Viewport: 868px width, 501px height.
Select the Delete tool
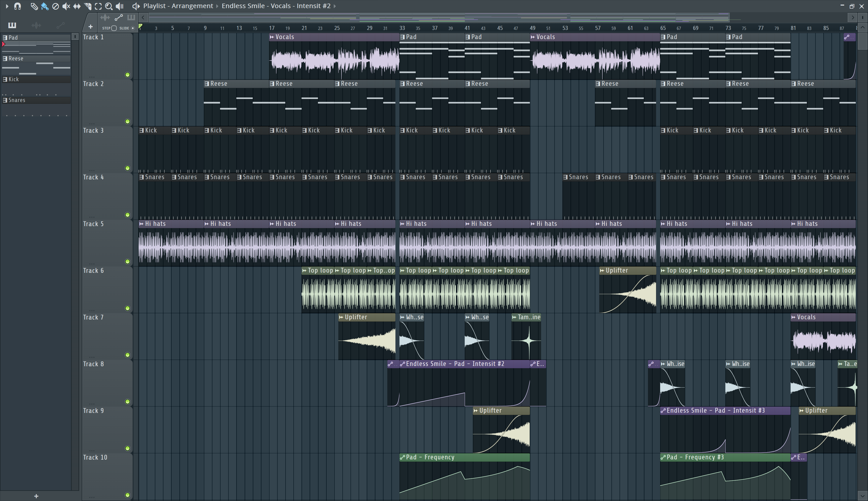[55, 6]
